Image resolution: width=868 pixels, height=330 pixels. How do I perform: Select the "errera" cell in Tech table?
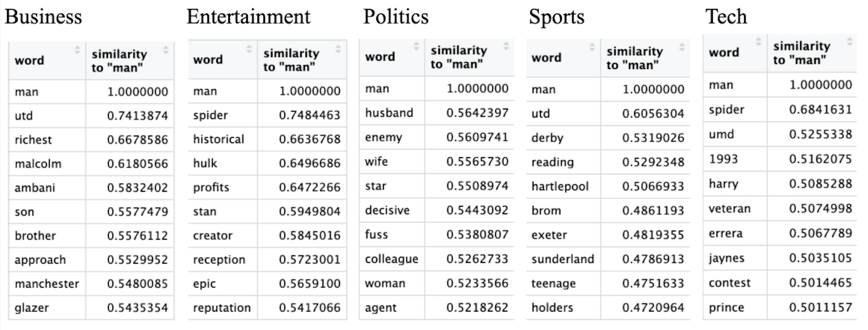point(726,234)
